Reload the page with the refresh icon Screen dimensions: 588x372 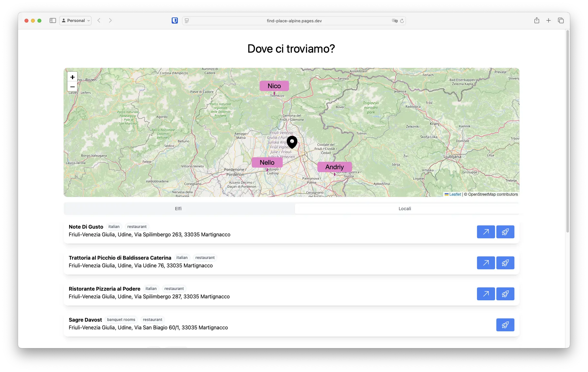402,21
